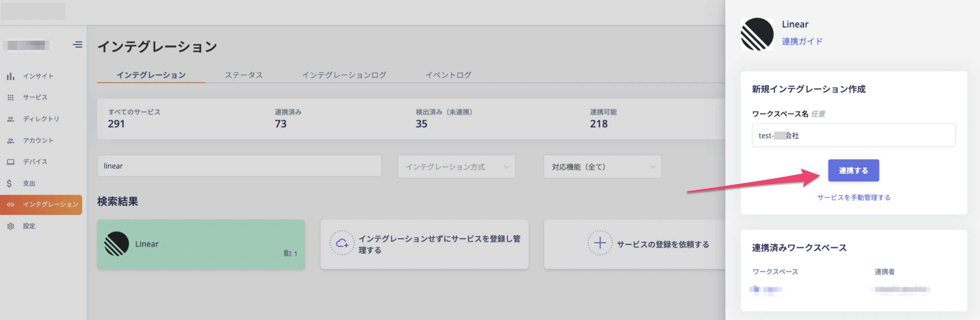
Task: Switch to the インテグレーションログ tab
Action: (x=344, y=75)
